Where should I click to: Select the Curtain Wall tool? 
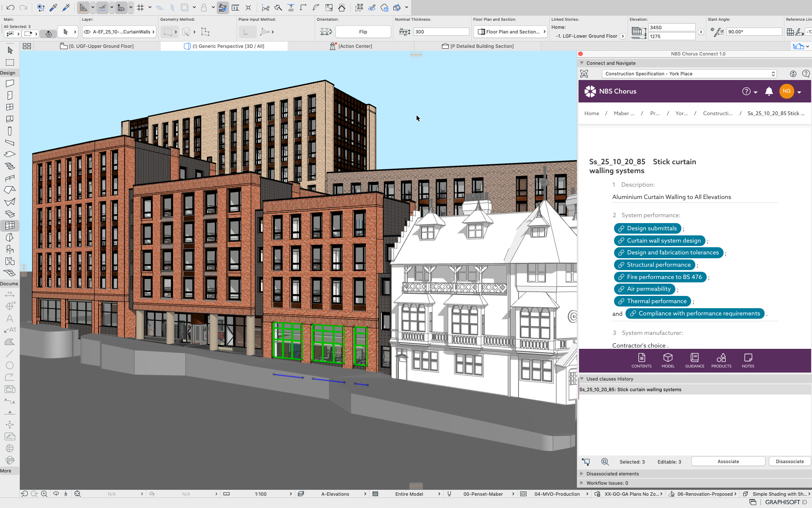[x=10, y=226]
